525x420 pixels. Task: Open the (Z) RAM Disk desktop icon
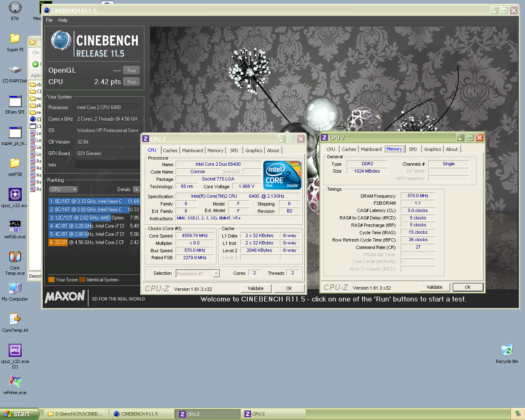point(15,70)
